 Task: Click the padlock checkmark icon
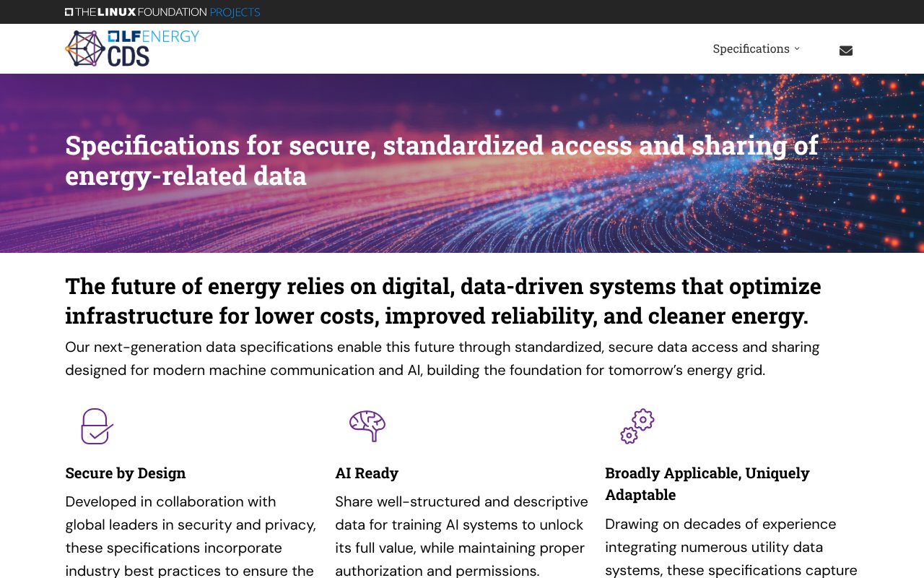pos(97,426)
